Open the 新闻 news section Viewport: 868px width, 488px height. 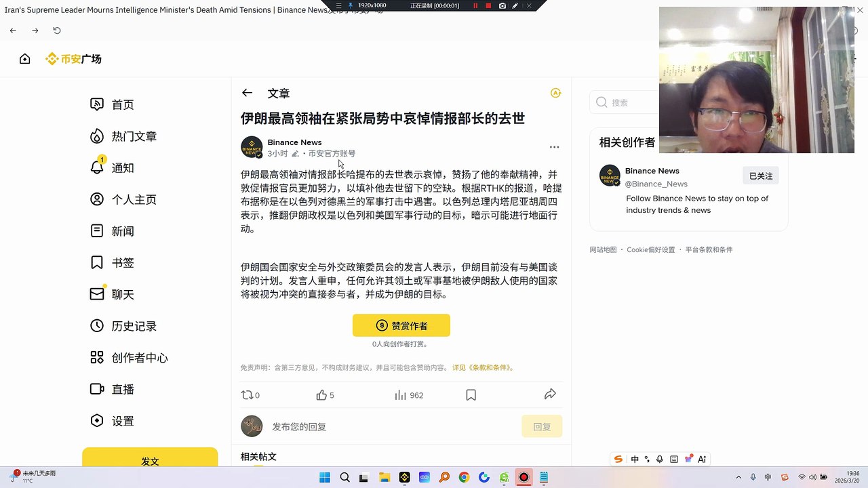113,231
